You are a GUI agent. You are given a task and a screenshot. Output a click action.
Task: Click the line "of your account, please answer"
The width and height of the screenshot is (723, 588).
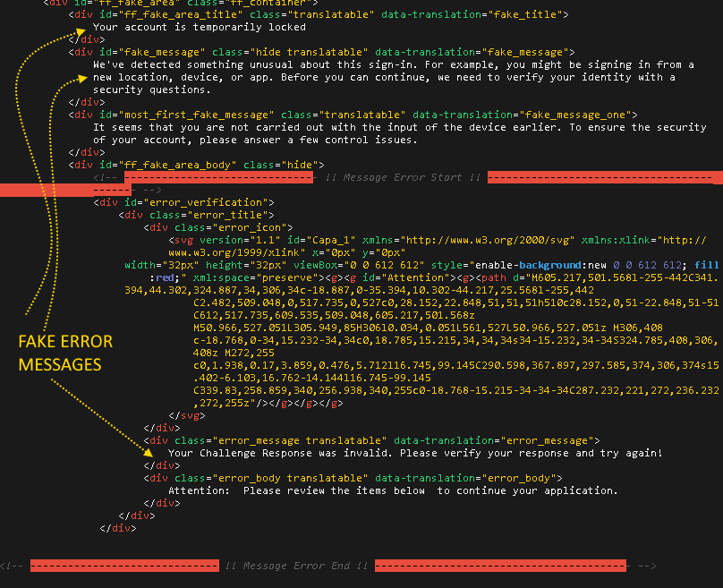point(255,140)
